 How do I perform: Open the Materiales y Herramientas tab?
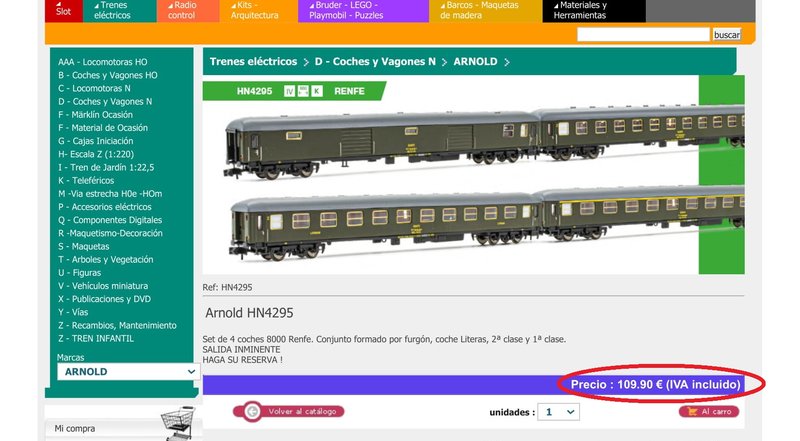click(594, 11)
